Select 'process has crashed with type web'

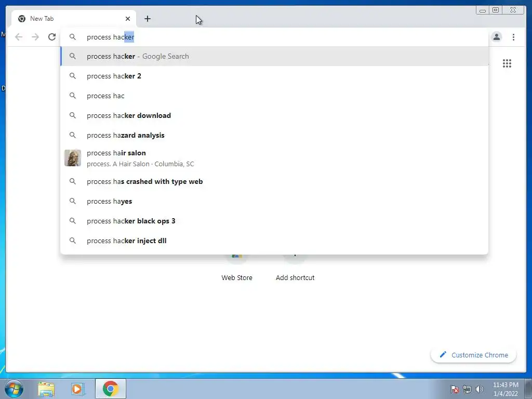click(274, 181)
